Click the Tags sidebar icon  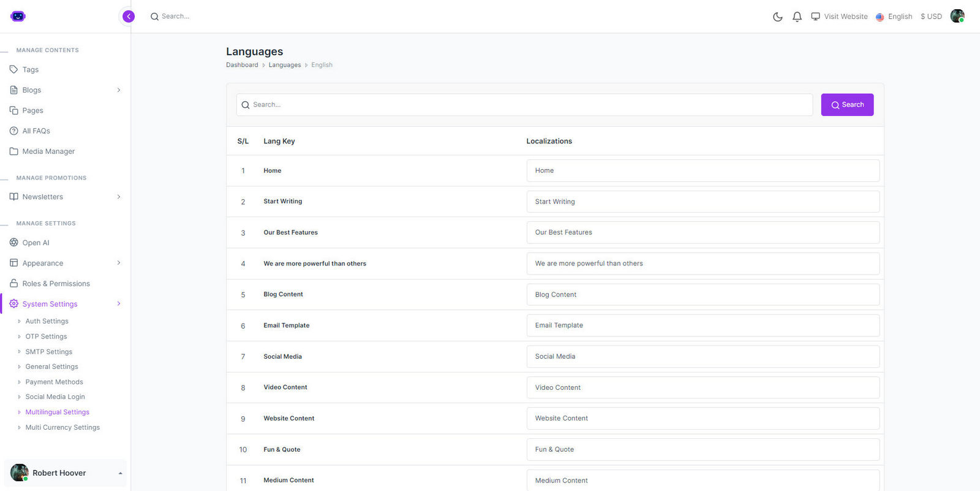14,69
